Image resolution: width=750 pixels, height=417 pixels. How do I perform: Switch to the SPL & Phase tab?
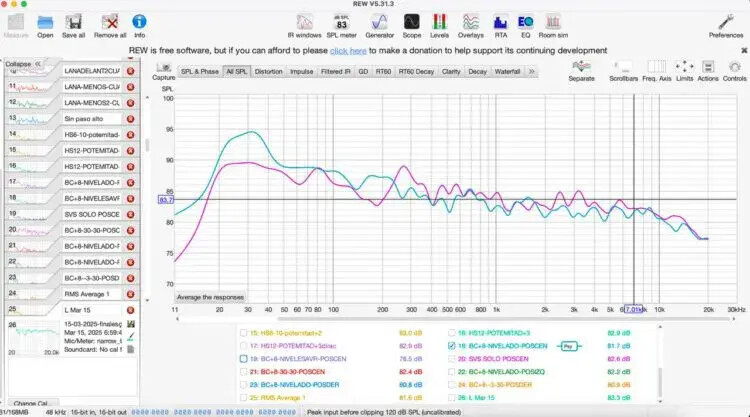pos(199,71)
